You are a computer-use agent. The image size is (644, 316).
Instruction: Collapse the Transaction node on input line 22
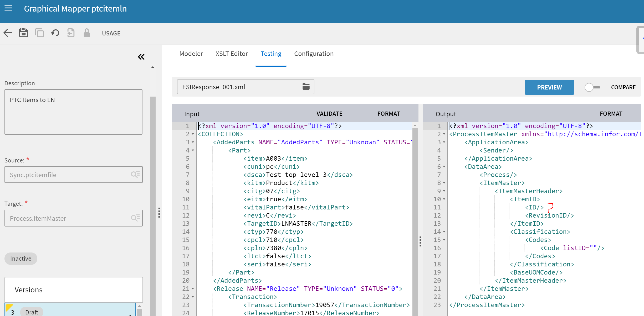click(193, 297)
